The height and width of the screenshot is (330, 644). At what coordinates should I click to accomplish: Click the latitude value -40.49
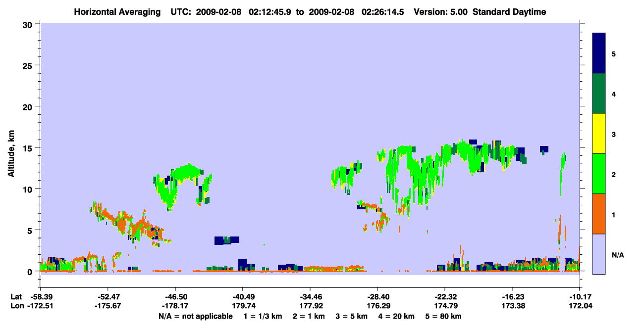242,297
